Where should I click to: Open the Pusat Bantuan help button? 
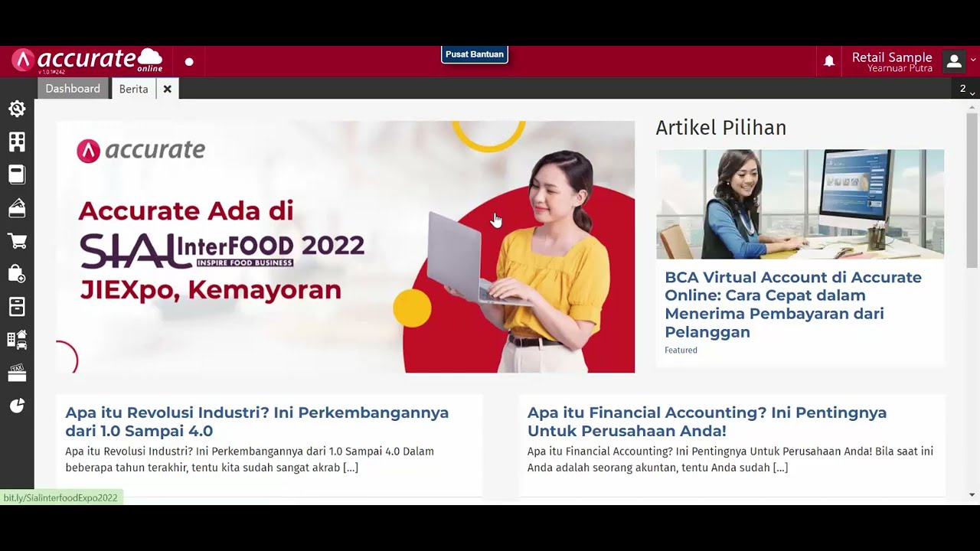[475, 54]
